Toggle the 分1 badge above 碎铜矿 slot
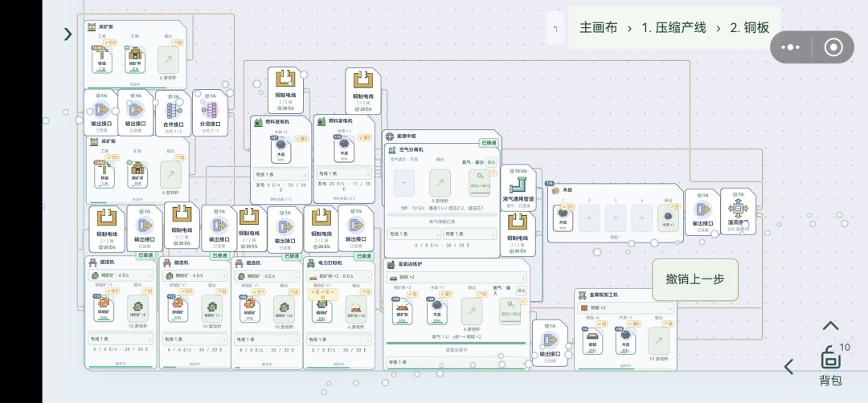 258,291
